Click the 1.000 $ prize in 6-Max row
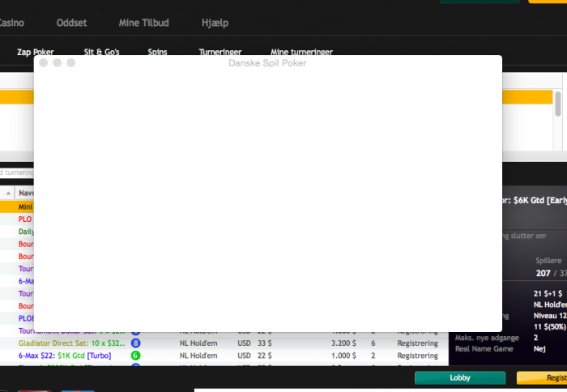The width and height of the screenshot is (567, 392). point(344,356)
